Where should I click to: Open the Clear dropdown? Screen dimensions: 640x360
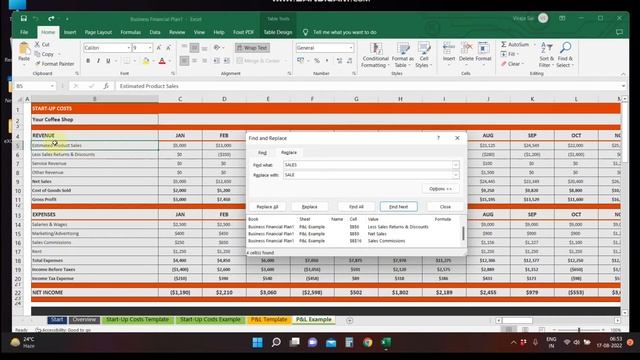[x=512, y=64]
